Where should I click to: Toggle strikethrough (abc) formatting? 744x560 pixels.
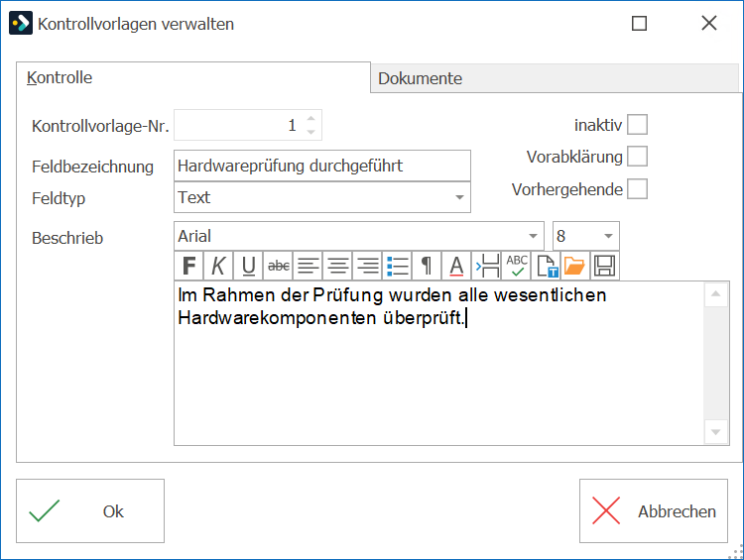point(278,266)
